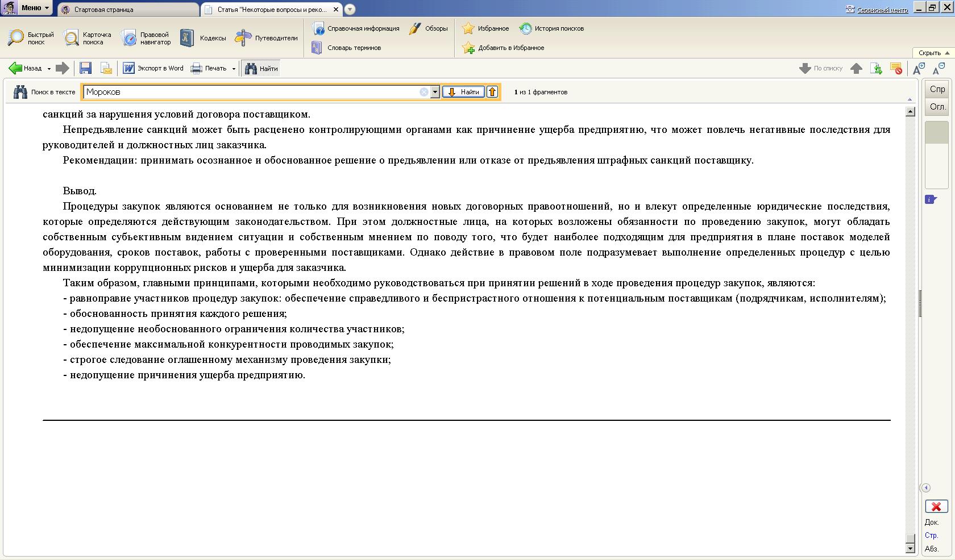
Task: Toggle the Найти search panel
Action: pyautogui.click(x=261, y=68)
